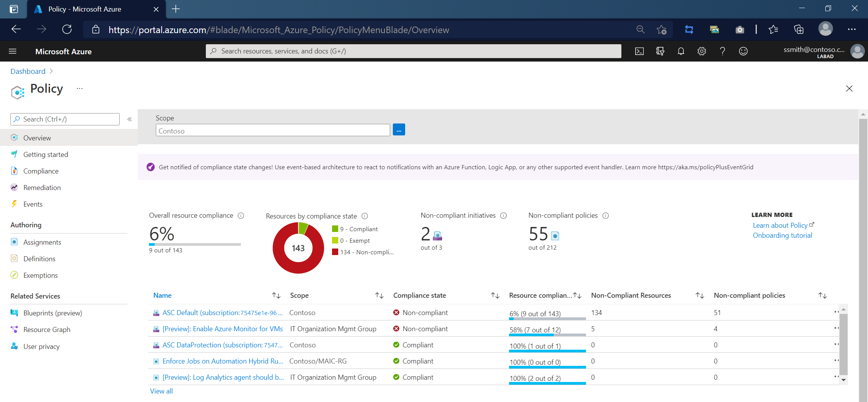Open the Compliance section icon in sidebar
868x402 pixels.
pyautogui.click(x=15, y=171)
